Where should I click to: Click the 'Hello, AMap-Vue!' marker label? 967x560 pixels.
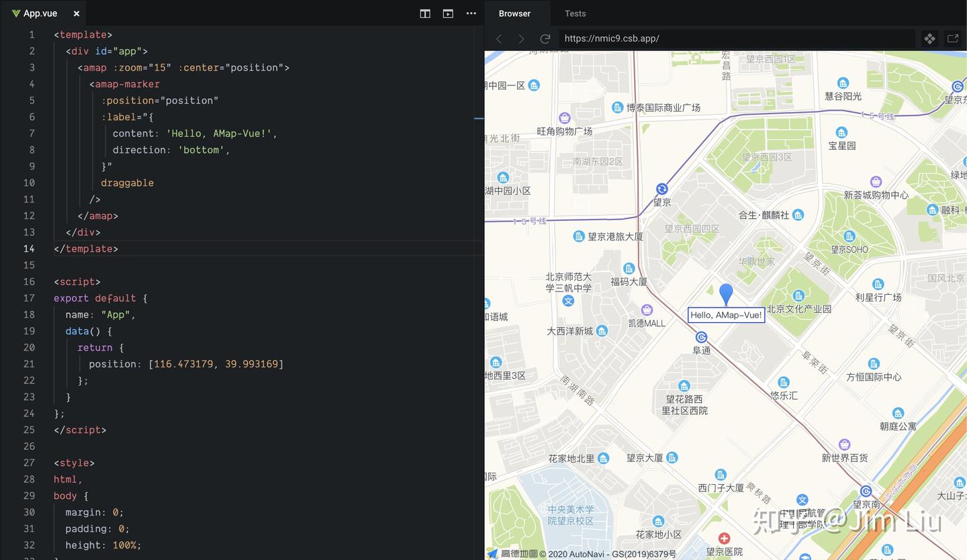point(726,315)
